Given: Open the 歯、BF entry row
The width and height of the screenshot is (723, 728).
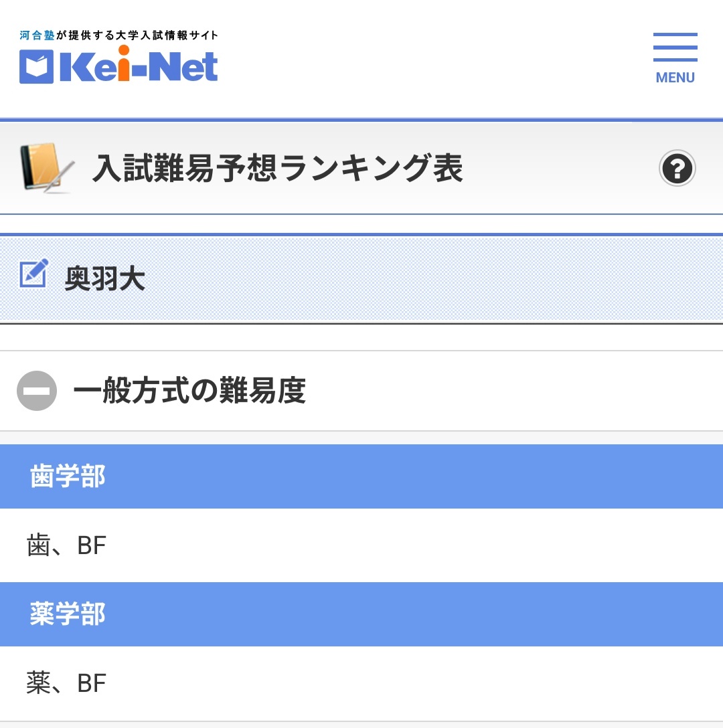Looking at the screenshot, I should tap(361, 545).
